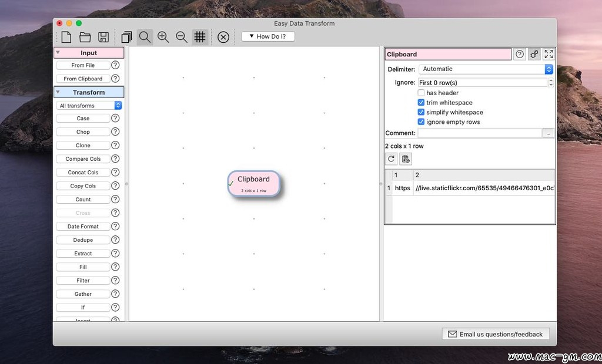Open Clipboard panel gear settings
This screenshot has width=602, height=364.
click(534, 54)
